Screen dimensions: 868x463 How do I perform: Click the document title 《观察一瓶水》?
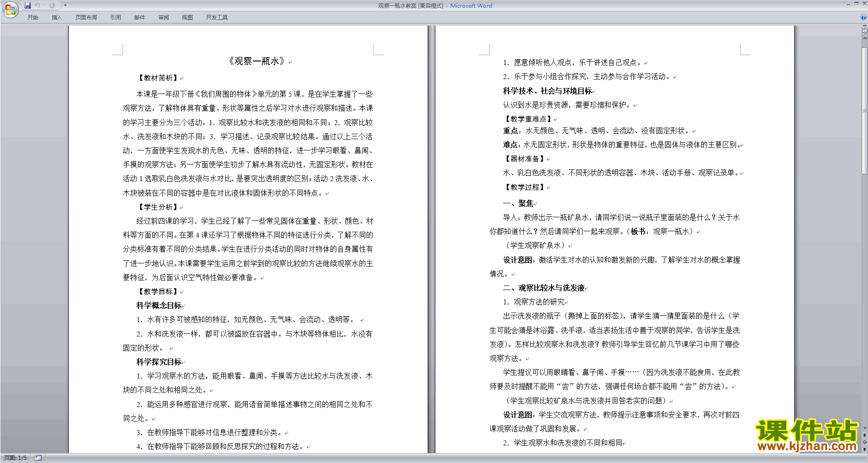click(x=256, y=61)
